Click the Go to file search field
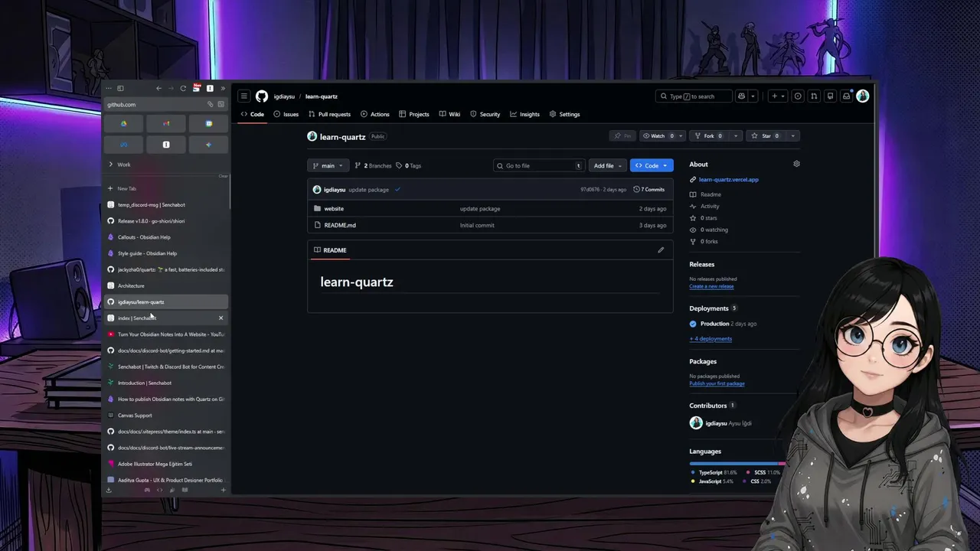This screenshot has width=980, height=551. tap(539, 165)
